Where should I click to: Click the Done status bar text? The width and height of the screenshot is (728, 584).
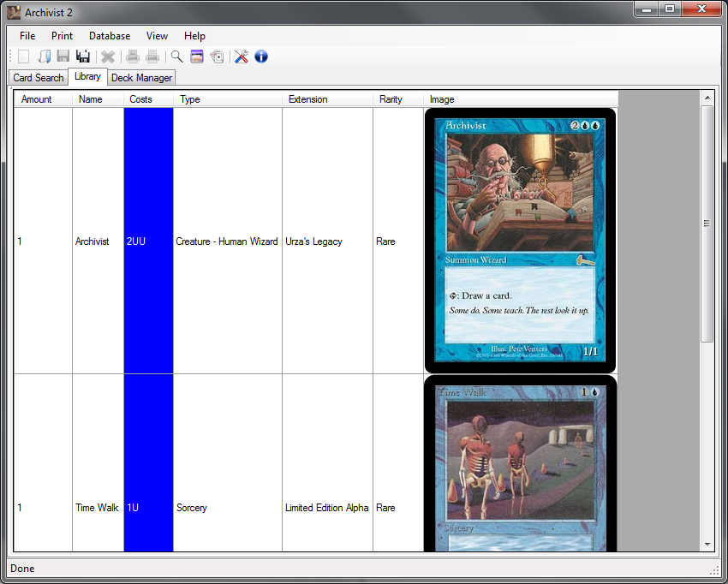(x=22, y=569)
